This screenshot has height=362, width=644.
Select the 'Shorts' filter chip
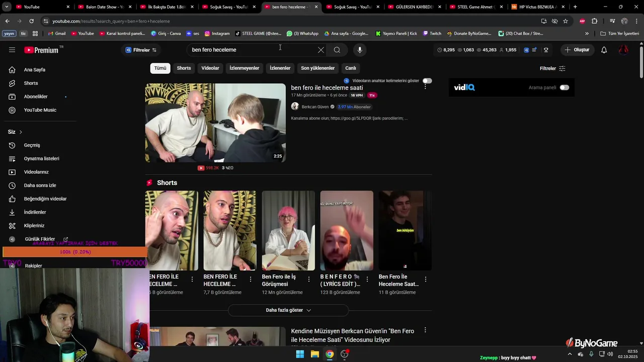(184, 68)
